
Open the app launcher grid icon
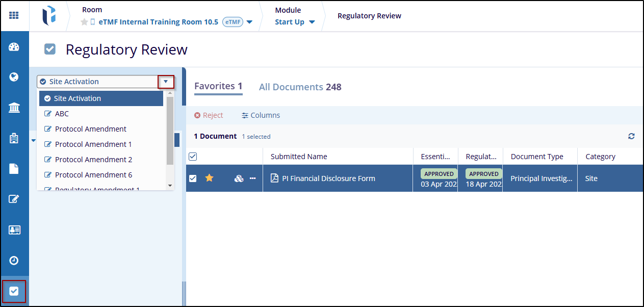[x=14, y=15]
